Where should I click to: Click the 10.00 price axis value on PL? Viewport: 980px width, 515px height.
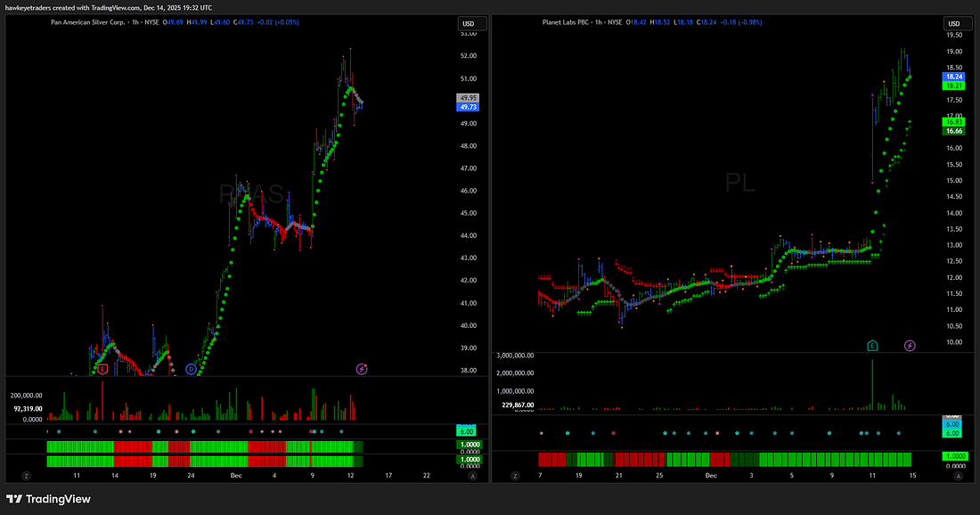click(x=954, y=342)
